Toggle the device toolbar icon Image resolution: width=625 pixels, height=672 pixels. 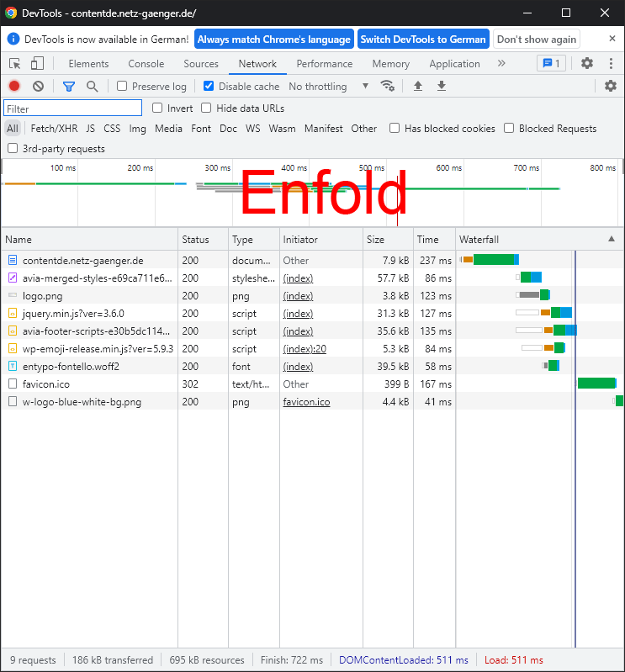tap(37, 64)
